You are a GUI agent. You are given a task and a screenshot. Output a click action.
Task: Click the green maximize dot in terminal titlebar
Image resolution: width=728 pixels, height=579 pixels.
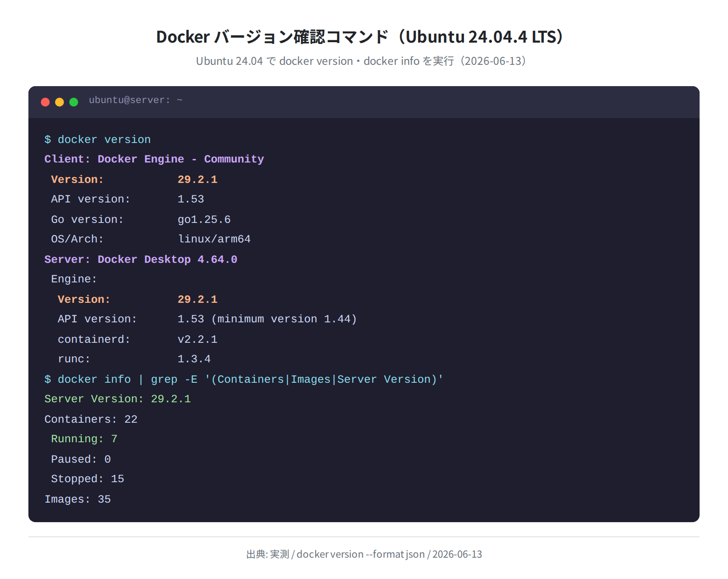pyautogui.click(x=74, y=102)
